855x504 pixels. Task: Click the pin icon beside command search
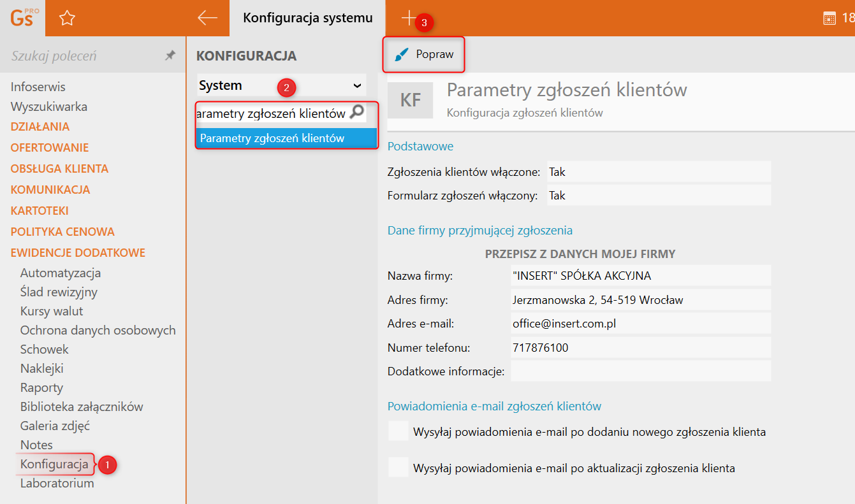(x=170, y=56)
